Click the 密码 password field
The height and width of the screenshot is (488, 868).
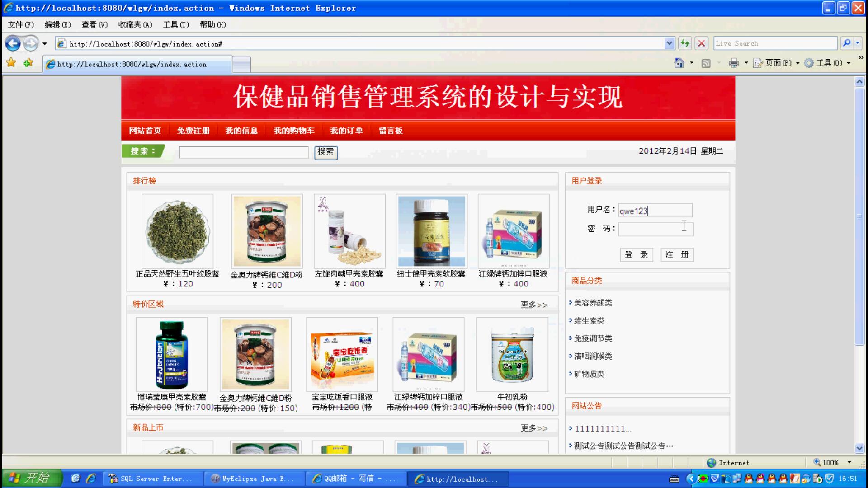point(656,229)
